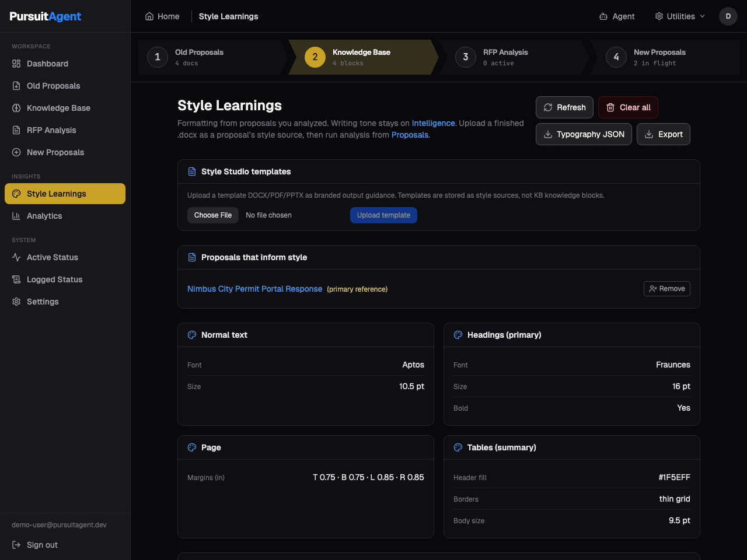Click the palette icon on Tables (summary) card
The height and width of the screenshot is (560, 747).
458,447
